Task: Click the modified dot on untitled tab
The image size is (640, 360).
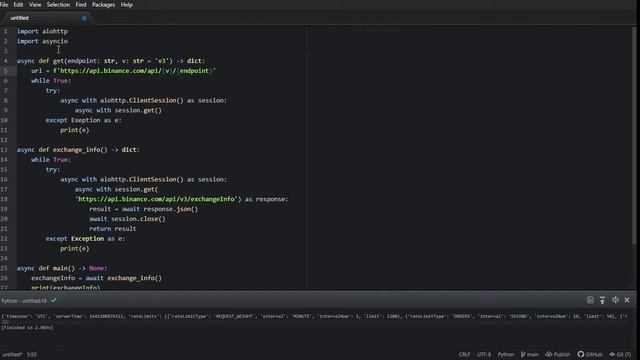Action: [x=84, y=18]
